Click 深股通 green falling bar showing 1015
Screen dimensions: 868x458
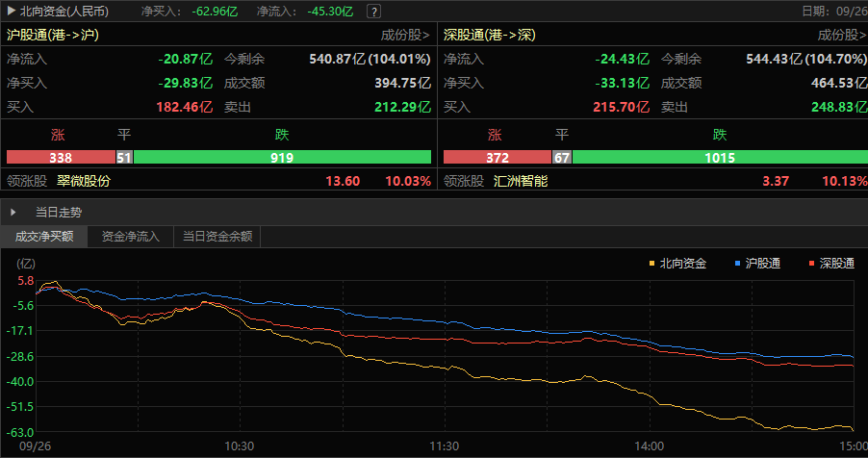click(x=718, y=158)
